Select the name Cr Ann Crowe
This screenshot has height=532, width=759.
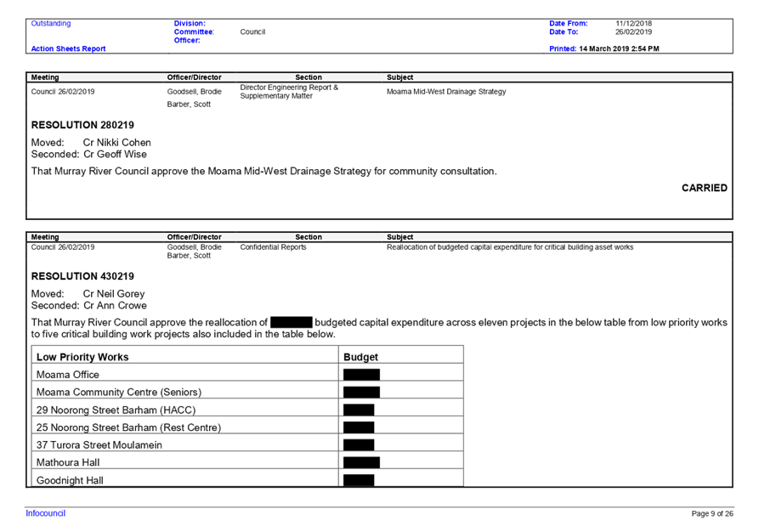[x=116, y=305]
